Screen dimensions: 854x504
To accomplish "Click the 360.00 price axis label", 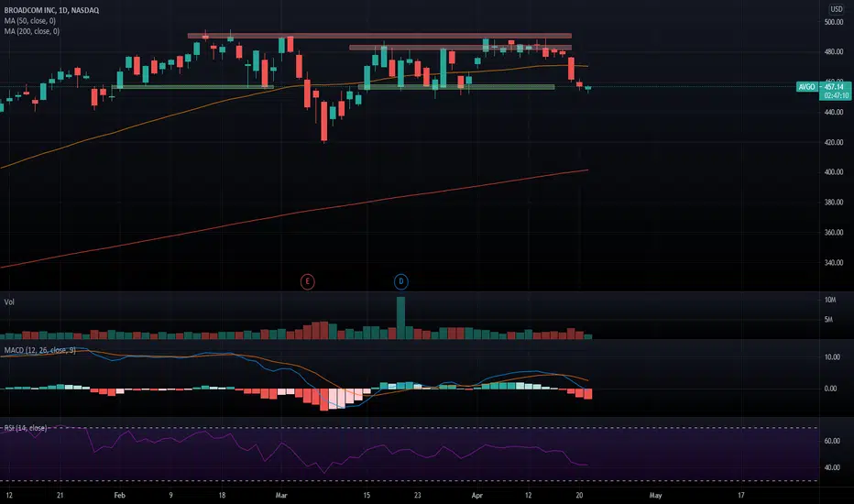I will click(834, 232).
